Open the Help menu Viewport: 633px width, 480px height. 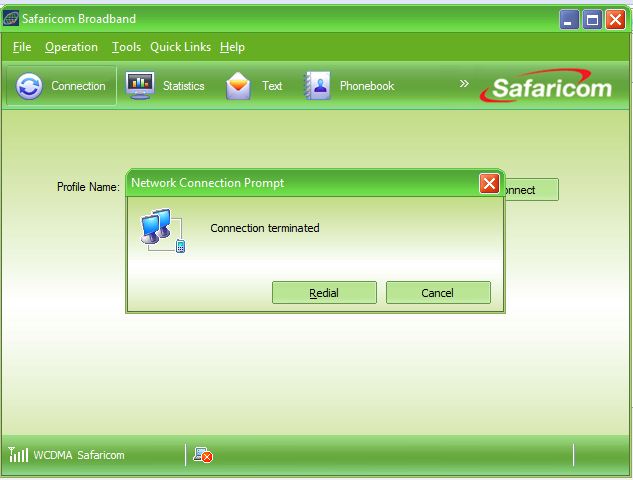(x=233, y=47)
